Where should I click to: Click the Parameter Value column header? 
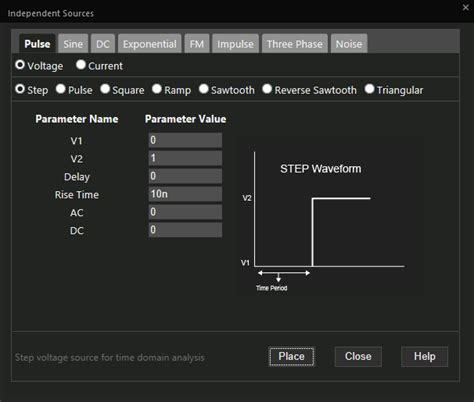[185, 119]
